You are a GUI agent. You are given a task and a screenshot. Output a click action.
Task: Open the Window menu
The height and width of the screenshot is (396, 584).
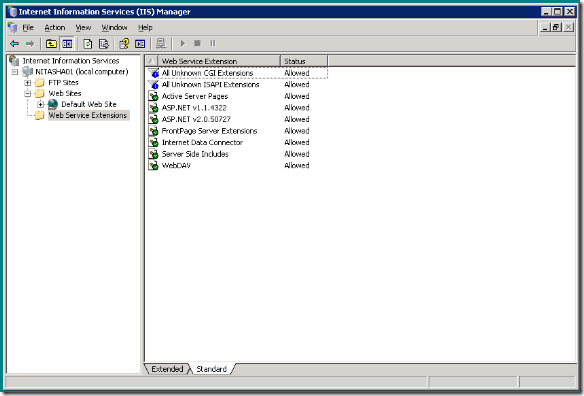114,28
